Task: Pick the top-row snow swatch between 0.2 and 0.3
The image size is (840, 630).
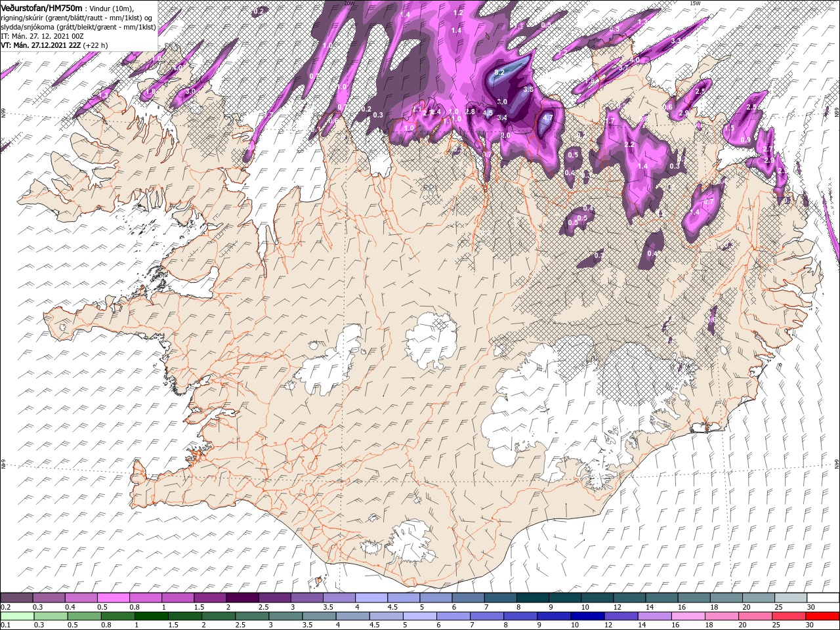Action: point(17,598)
